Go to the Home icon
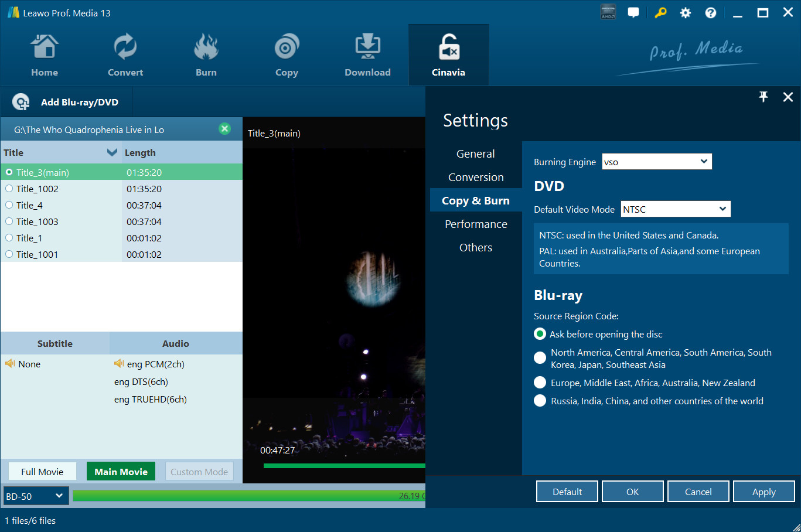The width and height of the screenshot is (801, 532). [45, 48]
